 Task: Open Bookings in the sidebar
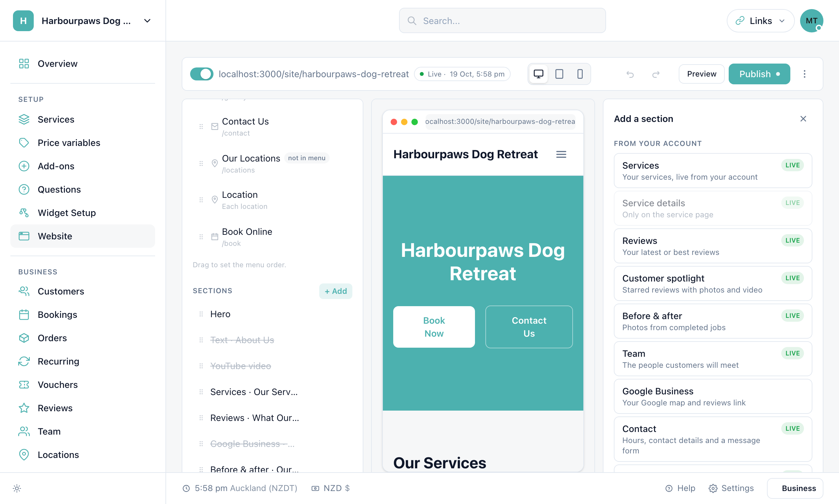click(82, 315)
